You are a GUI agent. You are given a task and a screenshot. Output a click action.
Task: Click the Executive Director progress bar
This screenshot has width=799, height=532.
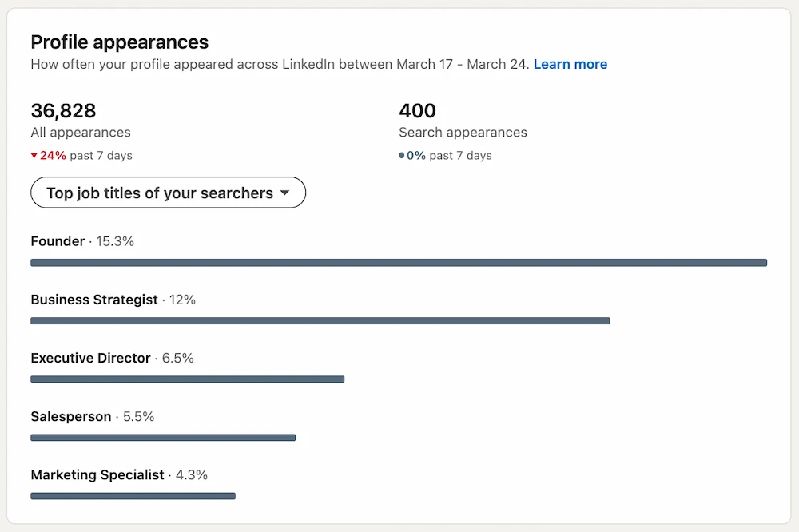(188, 379)
